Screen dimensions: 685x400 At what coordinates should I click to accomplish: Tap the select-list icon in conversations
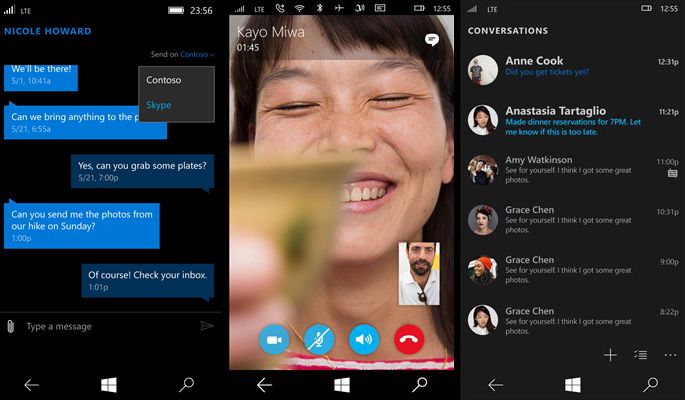(640, 355)
